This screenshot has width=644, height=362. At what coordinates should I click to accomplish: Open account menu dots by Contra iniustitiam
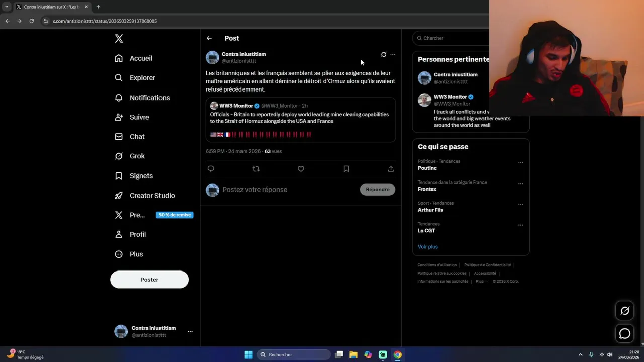(x=190, y=332)
